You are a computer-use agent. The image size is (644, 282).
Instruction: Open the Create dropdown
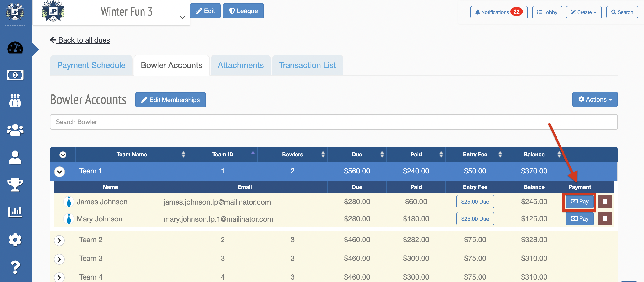(x=584, y=12)
